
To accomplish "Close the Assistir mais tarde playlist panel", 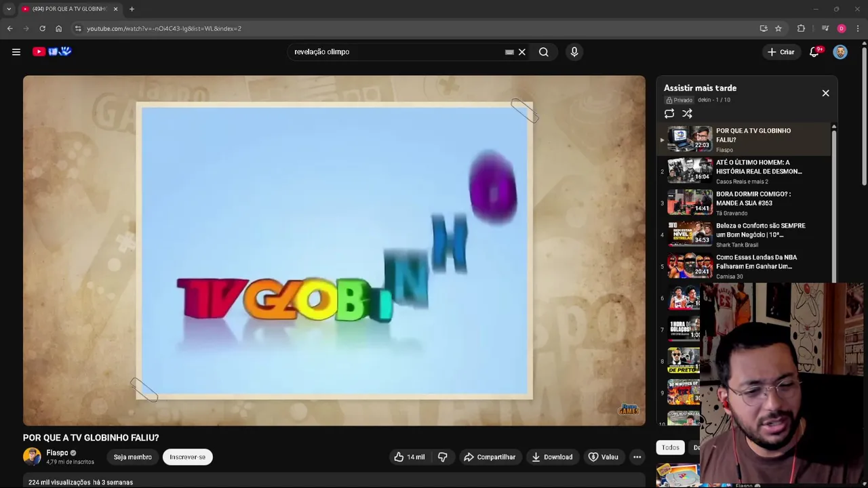I will [x=825, y=93].
